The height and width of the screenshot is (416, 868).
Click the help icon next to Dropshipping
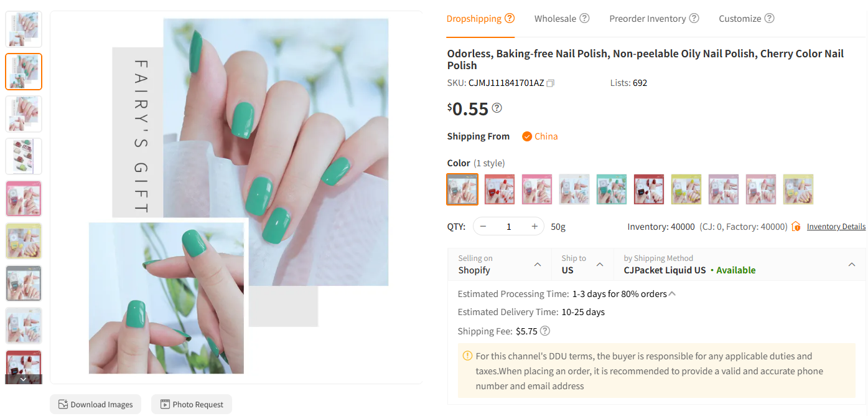pos(510,18)
